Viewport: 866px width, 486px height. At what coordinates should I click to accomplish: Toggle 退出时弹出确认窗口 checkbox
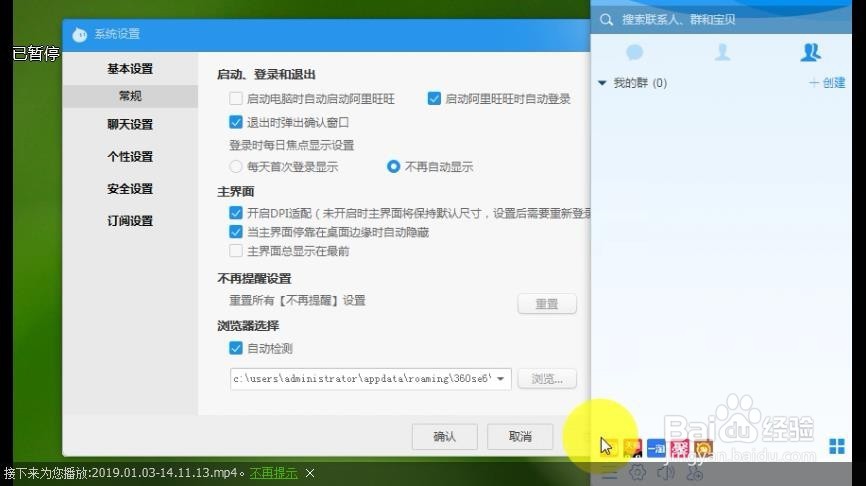[x=236, y=122]
